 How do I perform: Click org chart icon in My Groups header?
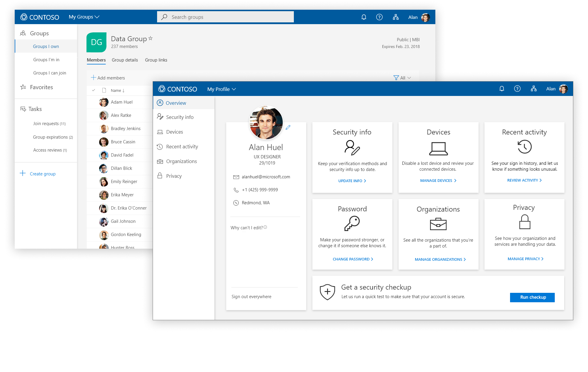tap(396, 17)
